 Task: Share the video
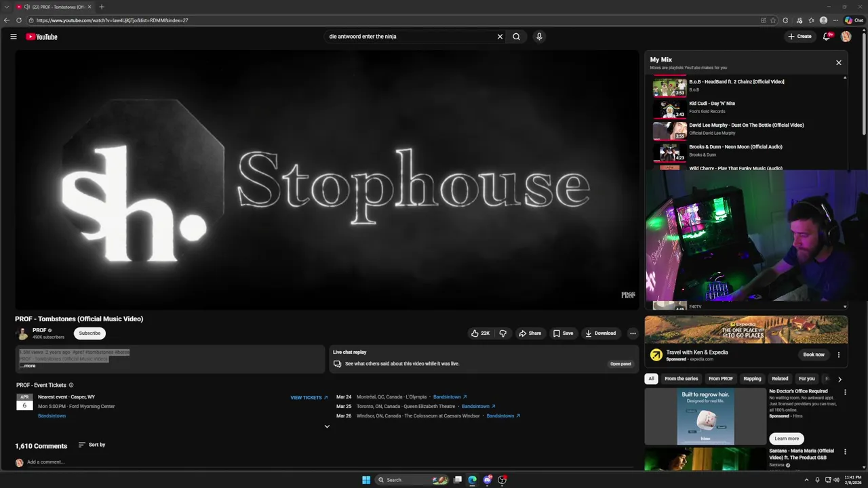530,333
